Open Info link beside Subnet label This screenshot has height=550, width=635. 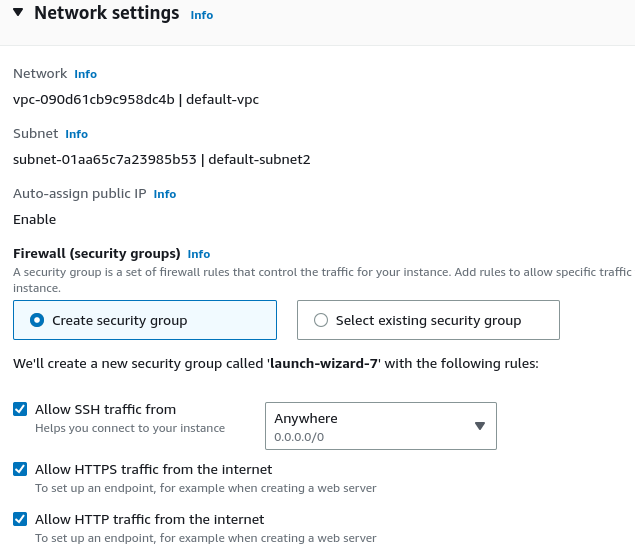[77, 134]
